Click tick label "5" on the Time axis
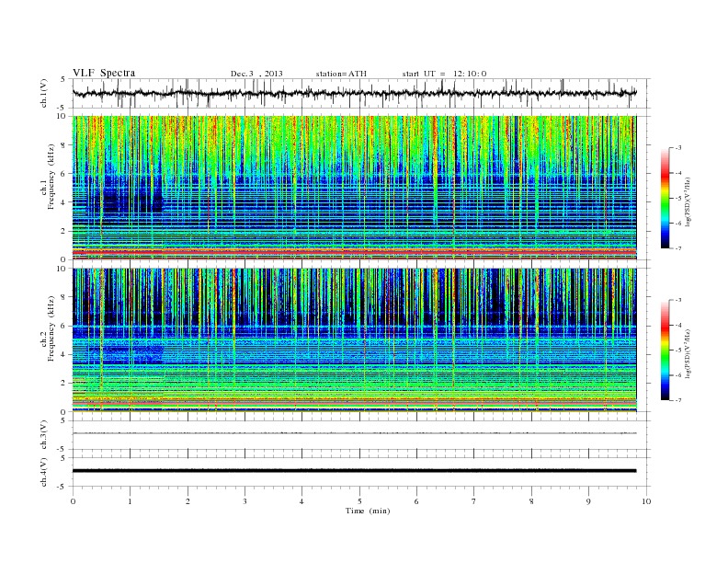Image resolution: width=728 pixels, height=563 pixels. tap(359, 501)
